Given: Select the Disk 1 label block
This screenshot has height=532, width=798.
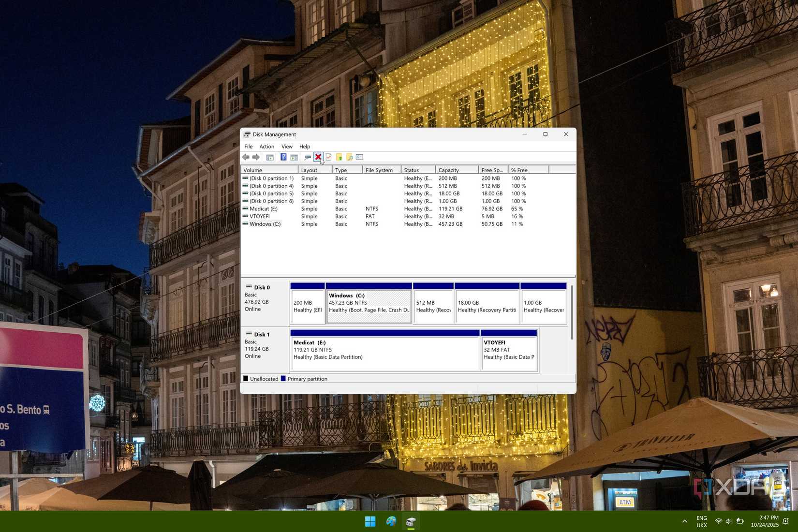Looking at the screenshot, I should point(265,350).
